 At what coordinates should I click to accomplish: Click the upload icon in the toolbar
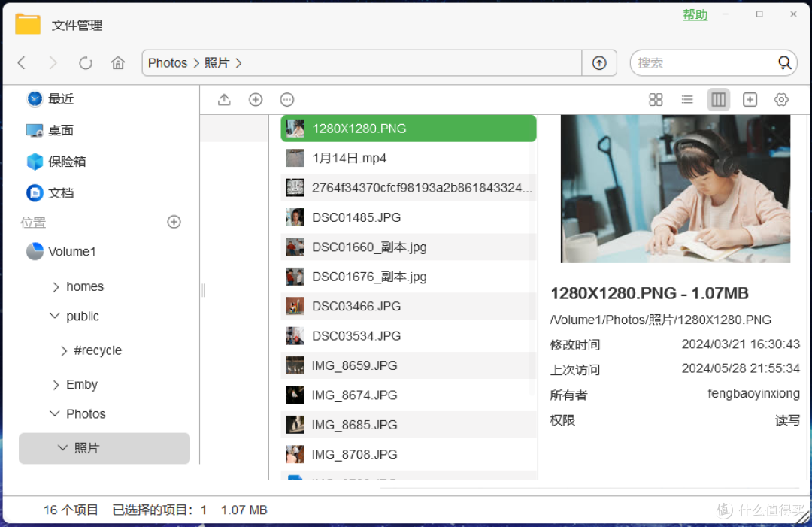point(224,99)
